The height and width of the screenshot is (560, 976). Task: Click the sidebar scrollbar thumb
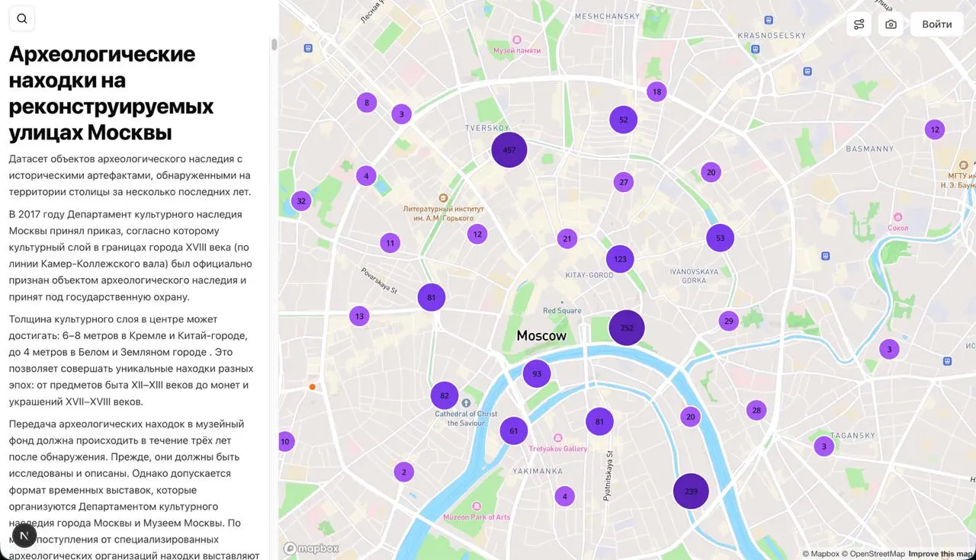pyautogui.click(x=274, y=44)
